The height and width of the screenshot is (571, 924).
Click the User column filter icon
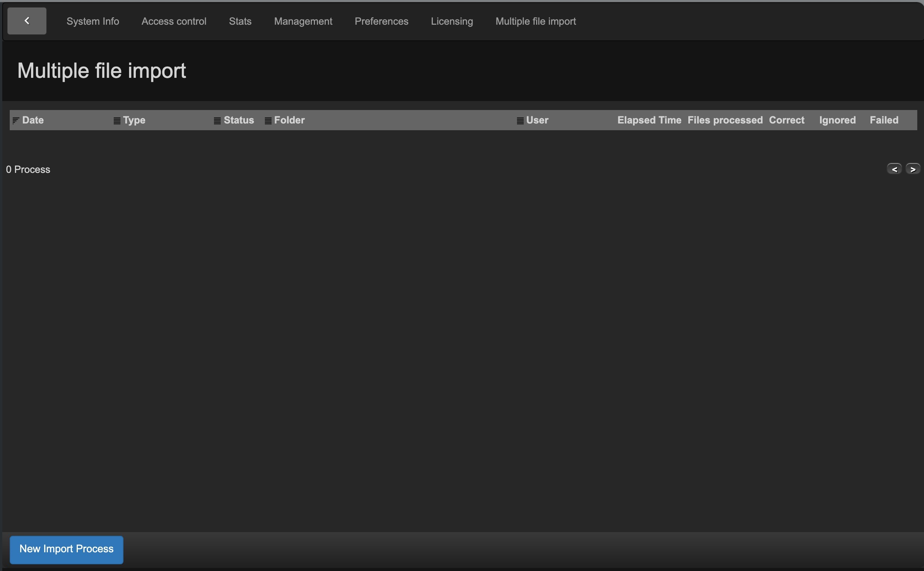click(x=520, y=121)
